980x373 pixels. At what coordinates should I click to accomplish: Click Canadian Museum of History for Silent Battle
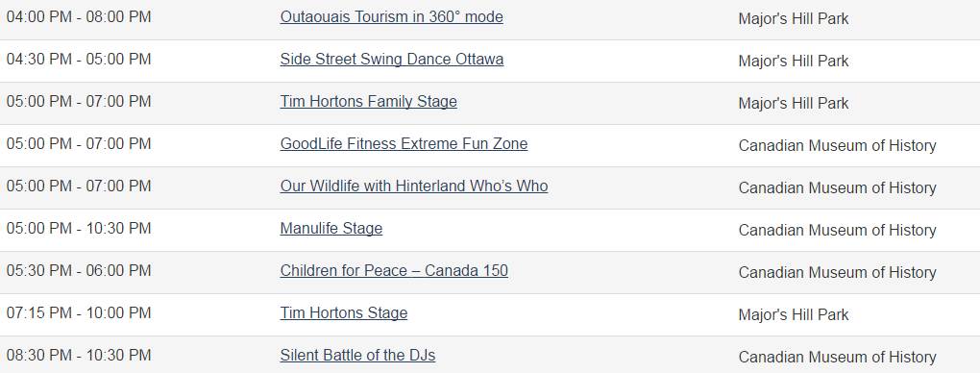[x=838, y=358]
